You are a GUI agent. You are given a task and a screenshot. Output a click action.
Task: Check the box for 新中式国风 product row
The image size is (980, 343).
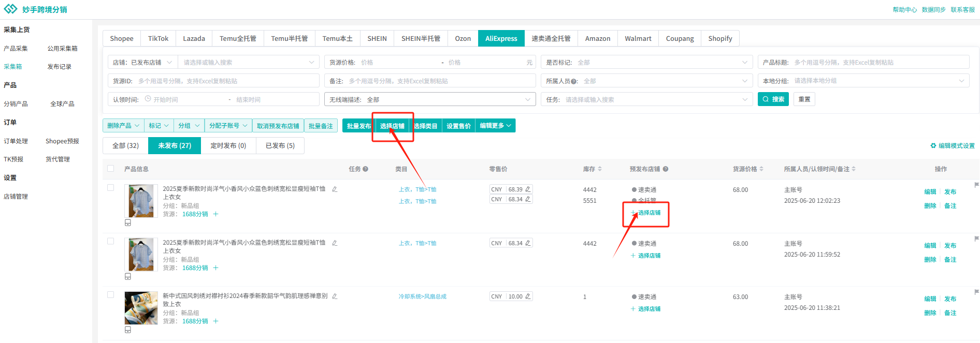pyautogui.click(x=110, y=295)
